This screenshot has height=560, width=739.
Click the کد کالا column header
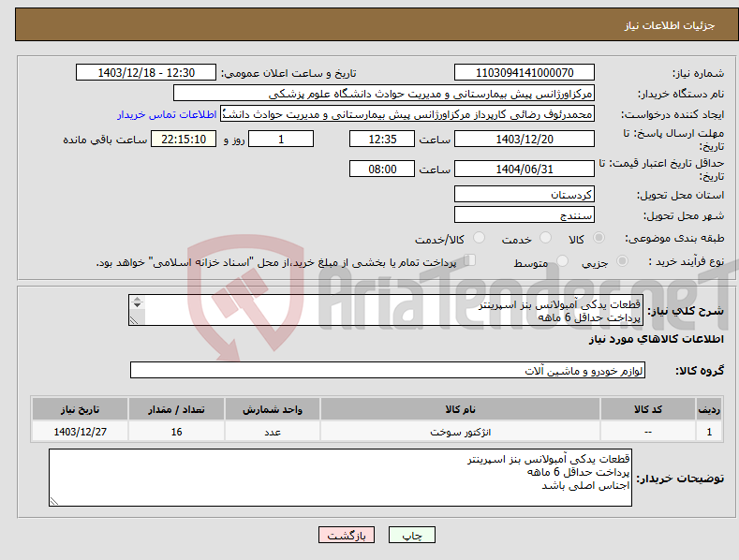click(x=648, y=409)
